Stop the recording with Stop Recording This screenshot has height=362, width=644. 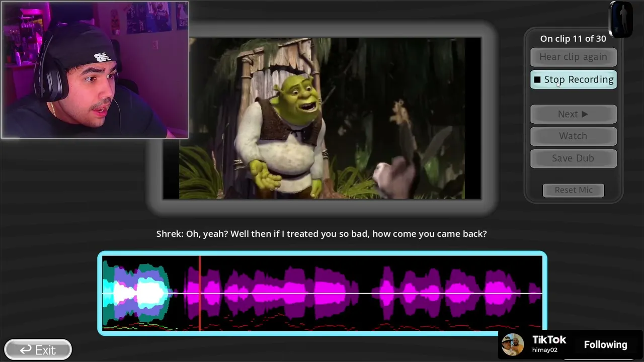point(573,79)
